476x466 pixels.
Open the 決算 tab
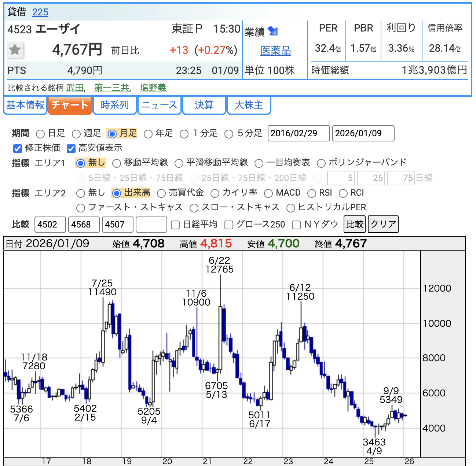pyautogui.click(x=204, y=105)
